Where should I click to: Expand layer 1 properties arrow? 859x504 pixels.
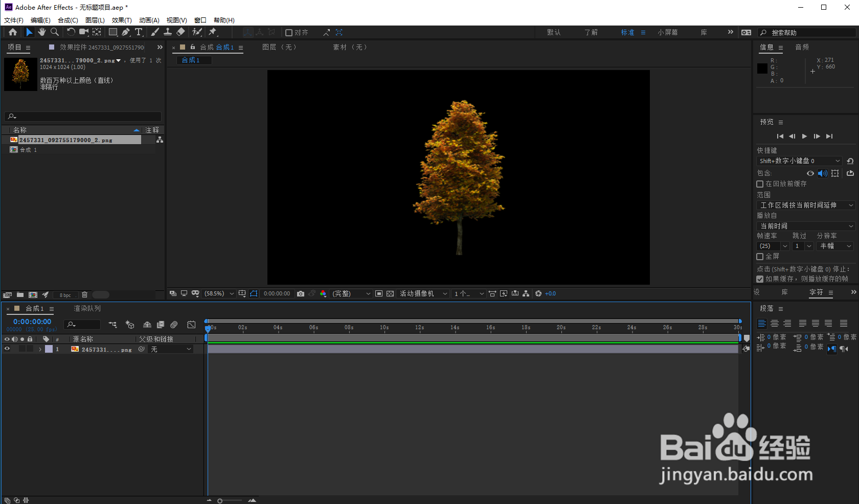pos(40,349)
